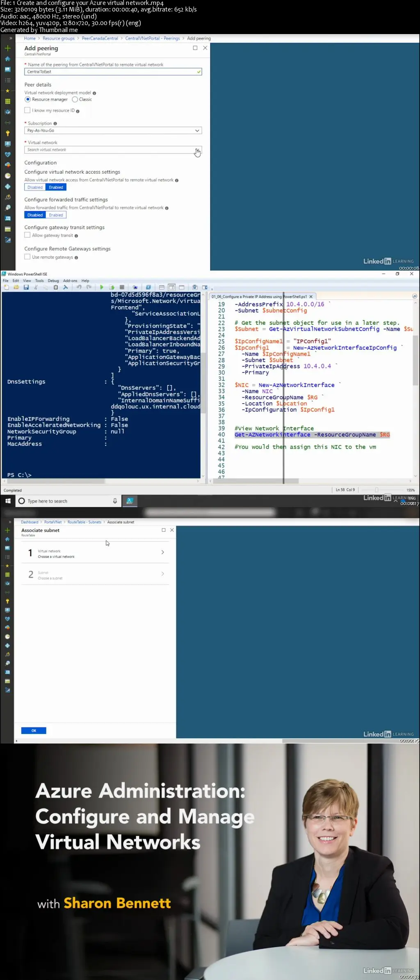Click Open folder icon in PowerShell ISE toolbar
The image size is (420, 980).
[16, 287]
